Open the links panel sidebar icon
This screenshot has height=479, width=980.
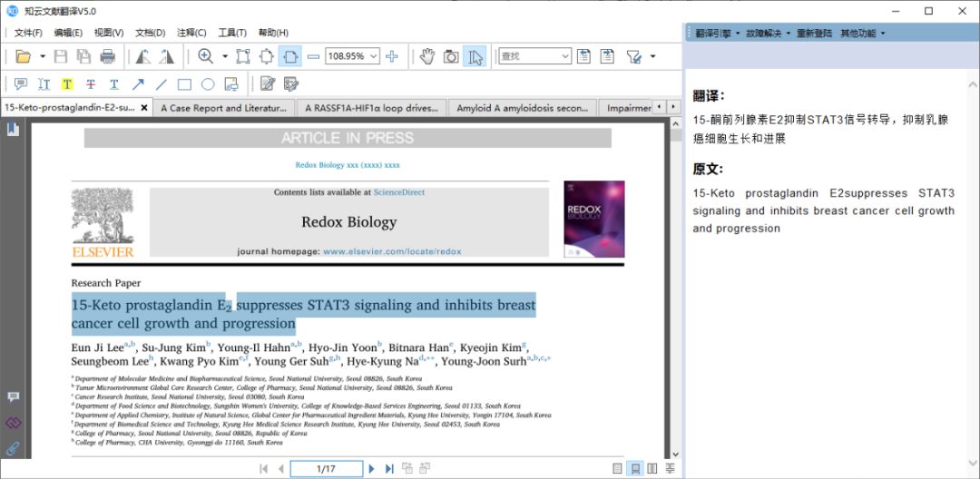coord(13,423)
